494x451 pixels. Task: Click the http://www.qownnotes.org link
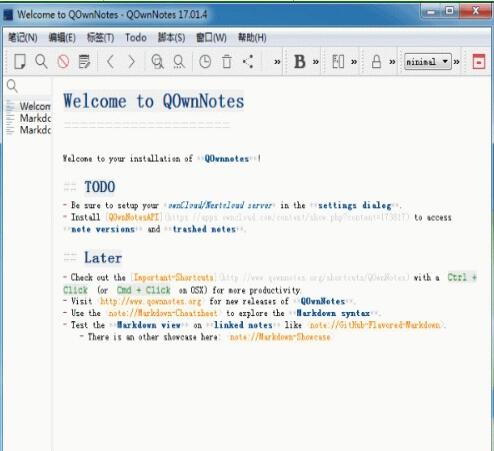pyautogui.click(x=151, y=301)
